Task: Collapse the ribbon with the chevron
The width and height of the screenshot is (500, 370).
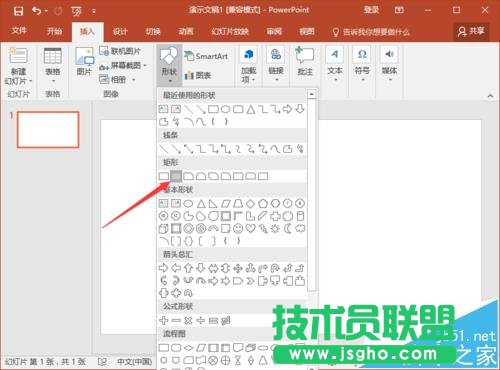Action: [x=490, y=96]
